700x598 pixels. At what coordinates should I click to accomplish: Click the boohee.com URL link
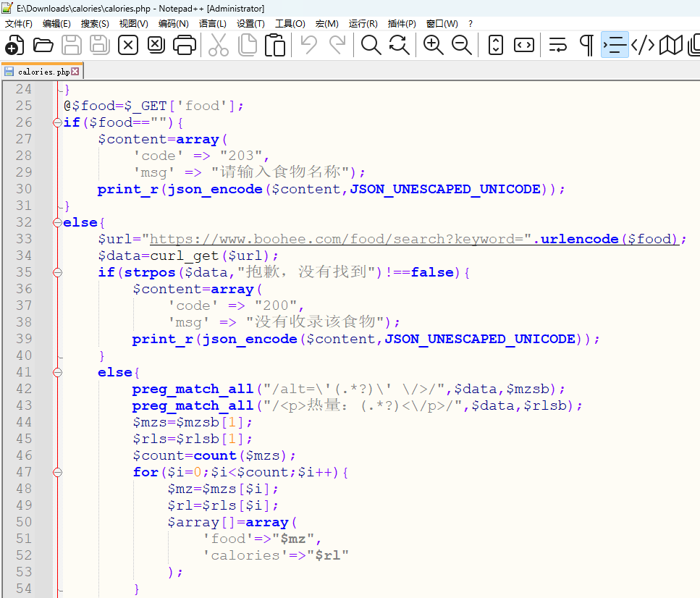[x=337, y=239]
